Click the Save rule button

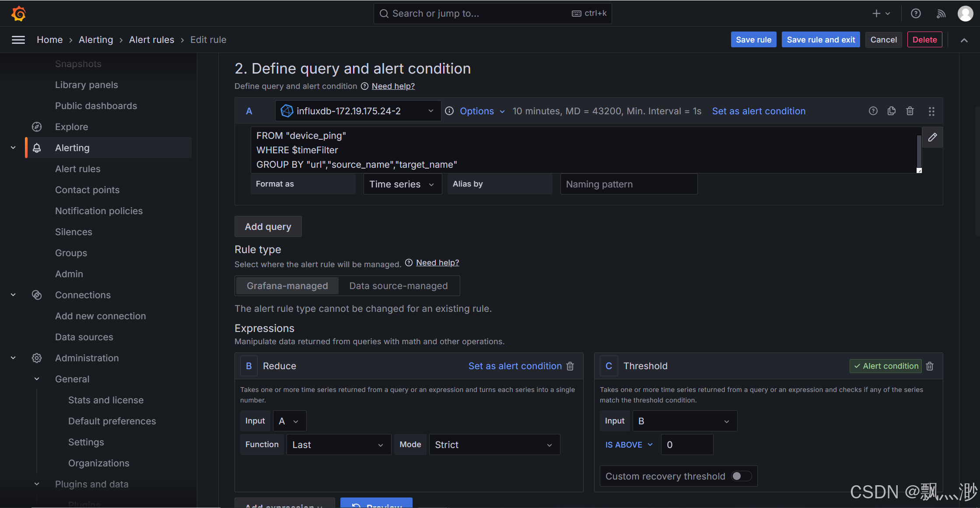(x=753, y=40)
